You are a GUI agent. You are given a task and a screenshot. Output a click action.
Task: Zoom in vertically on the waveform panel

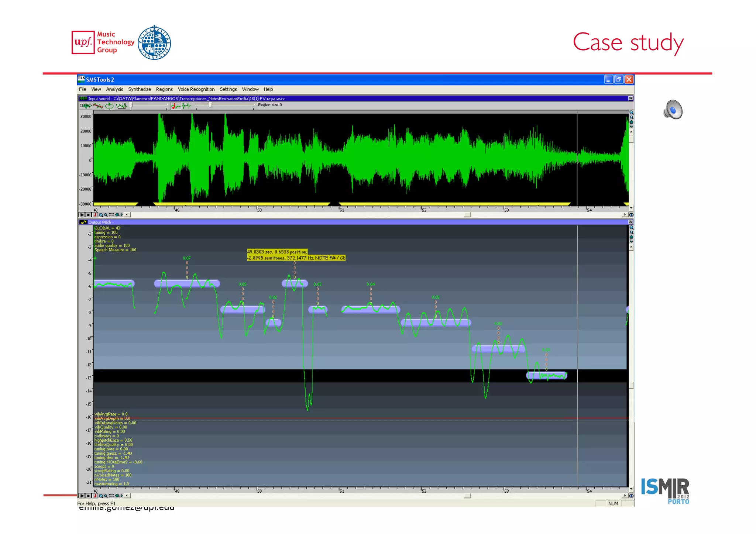click(x=631, y=113)
